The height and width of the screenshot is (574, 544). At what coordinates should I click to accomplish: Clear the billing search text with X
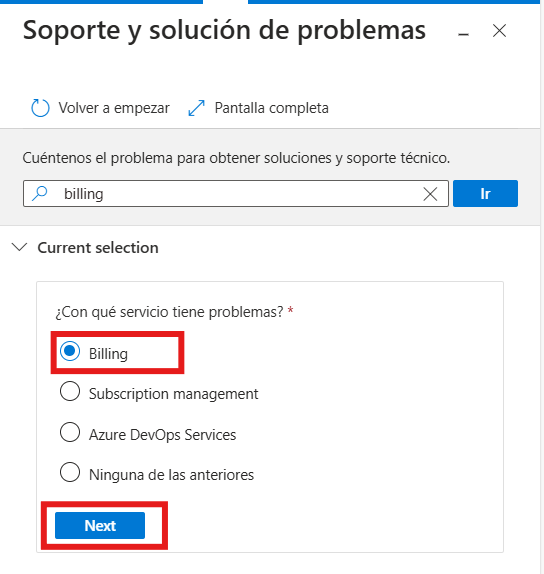click(x=430, y=194)
